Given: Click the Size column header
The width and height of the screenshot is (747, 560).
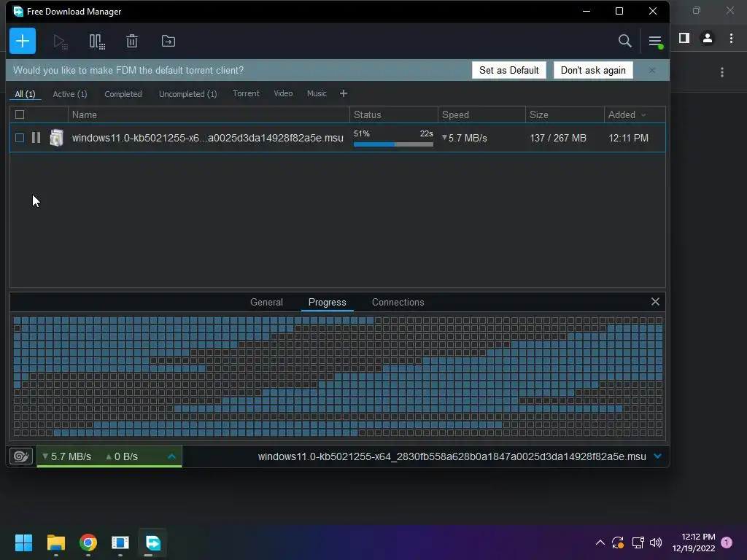Looking at the screenshot, I should point(565,114).
